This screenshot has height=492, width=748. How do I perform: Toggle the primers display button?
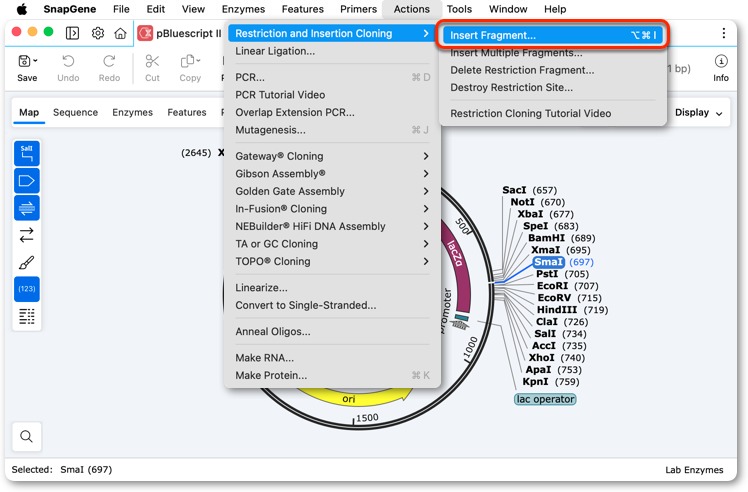pyautogui.click(x=27, y=208)
